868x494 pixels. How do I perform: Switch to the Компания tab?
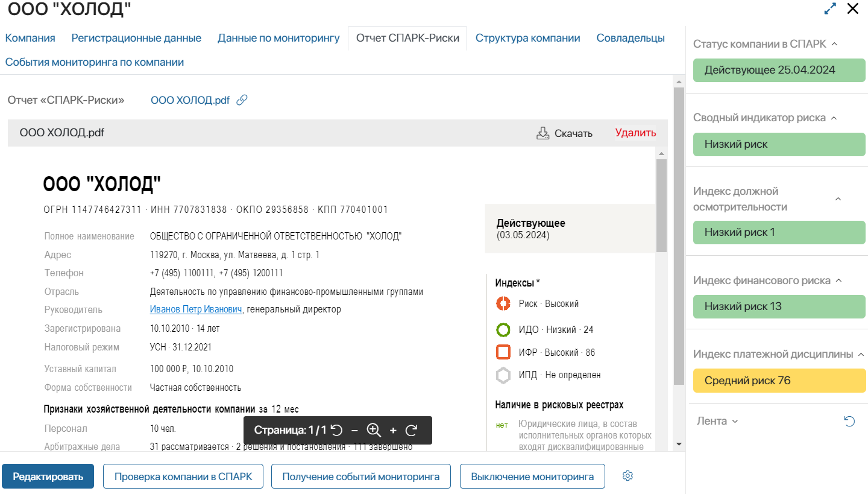(30, 38)
